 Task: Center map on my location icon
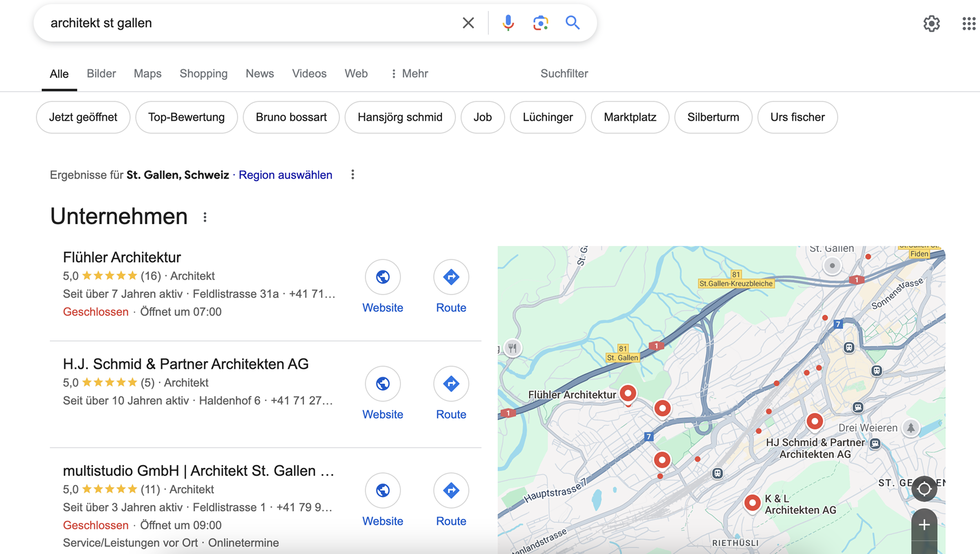click(x=924, y=489)
